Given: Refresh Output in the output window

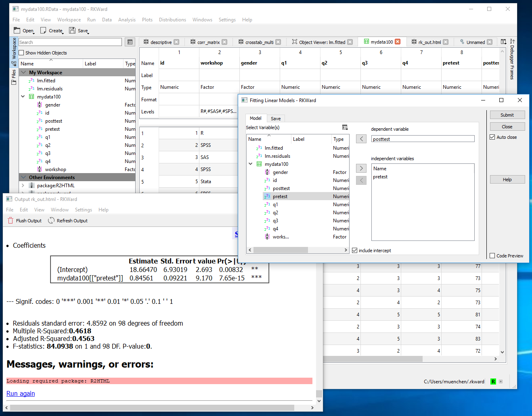Looking at the screenshot, I should 67,220.
